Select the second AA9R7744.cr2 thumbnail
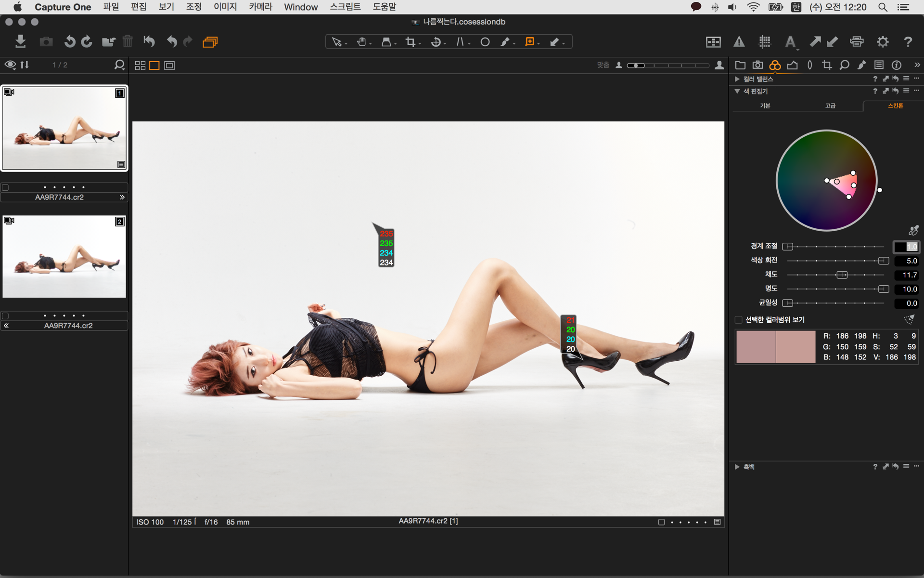The width and height of the screenshot is (924, 578). click(x=64, y=256)
